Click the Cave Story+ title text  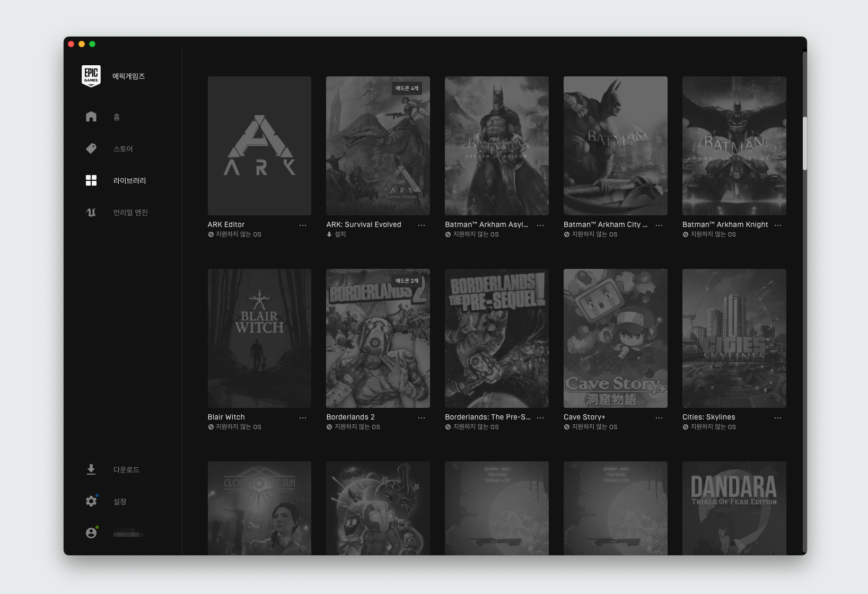point(584,417)
